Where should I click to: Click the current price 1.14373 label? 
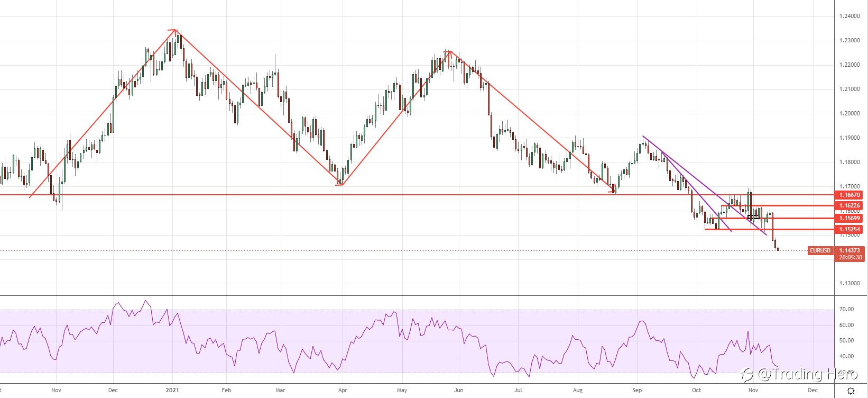(849, 250)
